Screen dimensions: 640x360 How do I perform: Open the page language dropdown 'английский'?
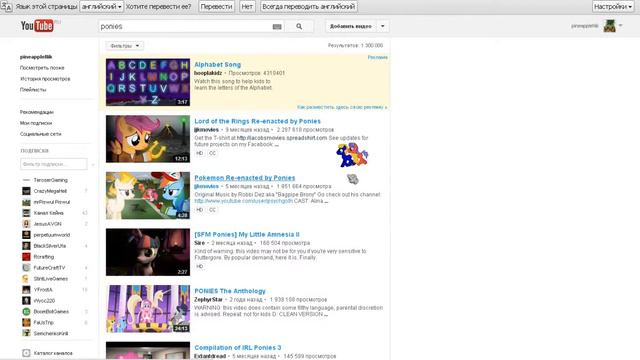[x=101, y=7]
